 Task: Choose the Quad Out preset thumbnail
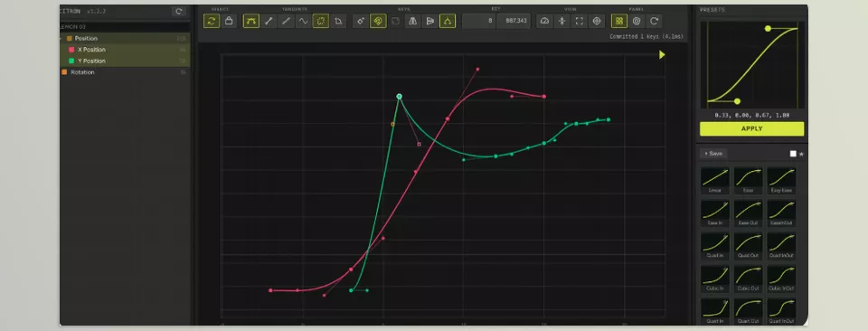click(x=748, y=246)
